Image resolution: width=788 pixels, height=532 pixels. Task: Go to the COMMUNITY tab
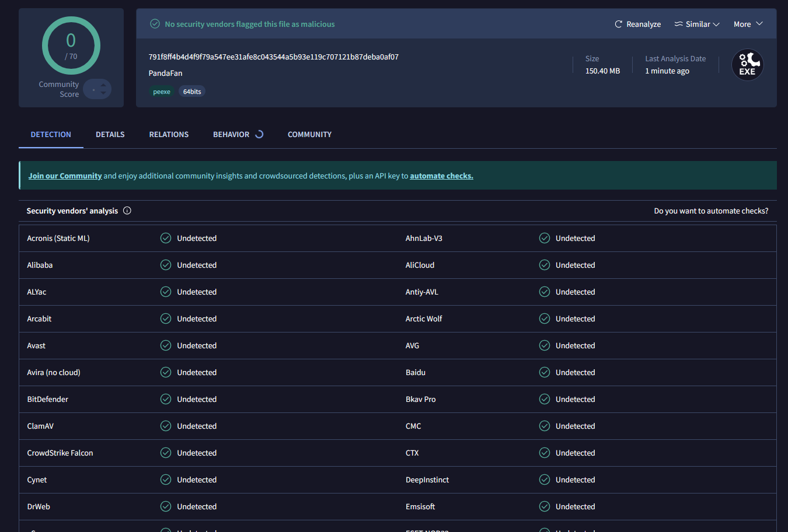pos(309,134)
